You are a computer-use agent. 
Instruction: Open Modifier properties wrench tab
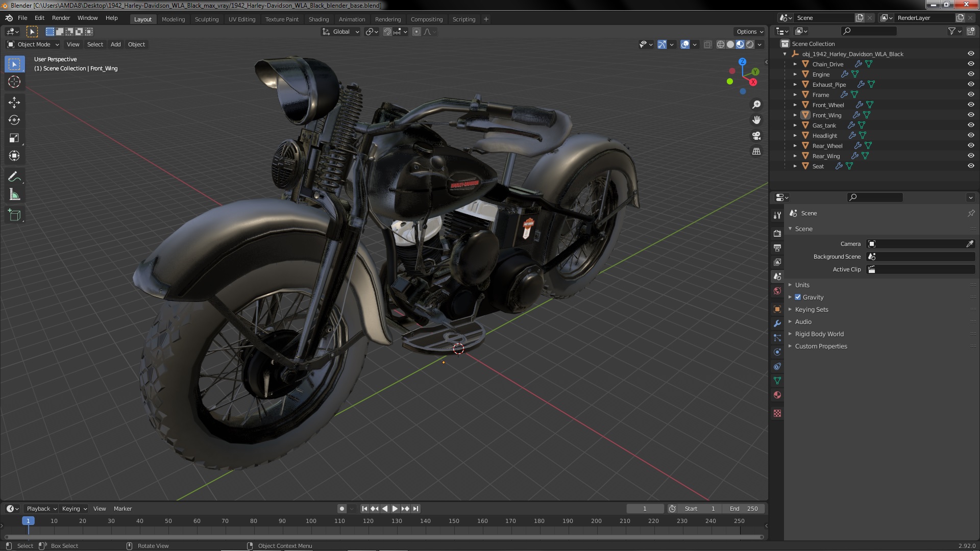click(x=777, y=323)
